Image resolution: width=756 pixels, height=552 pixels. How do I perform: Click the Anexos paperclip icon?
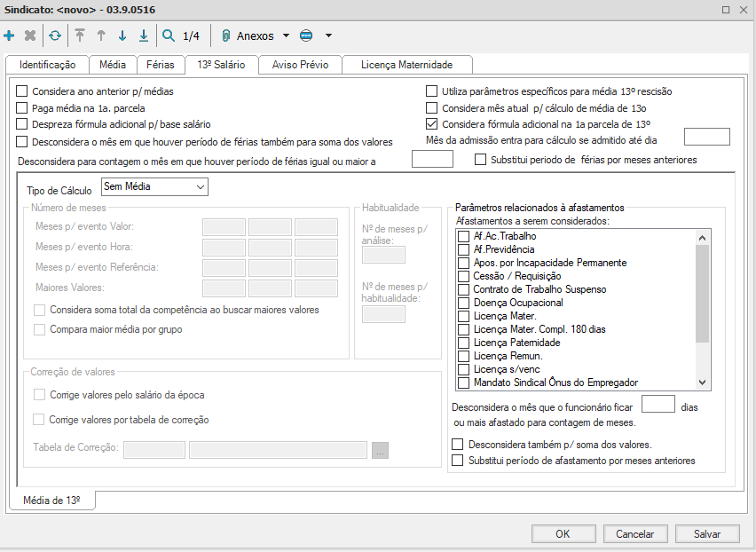(x=225, y=36)
